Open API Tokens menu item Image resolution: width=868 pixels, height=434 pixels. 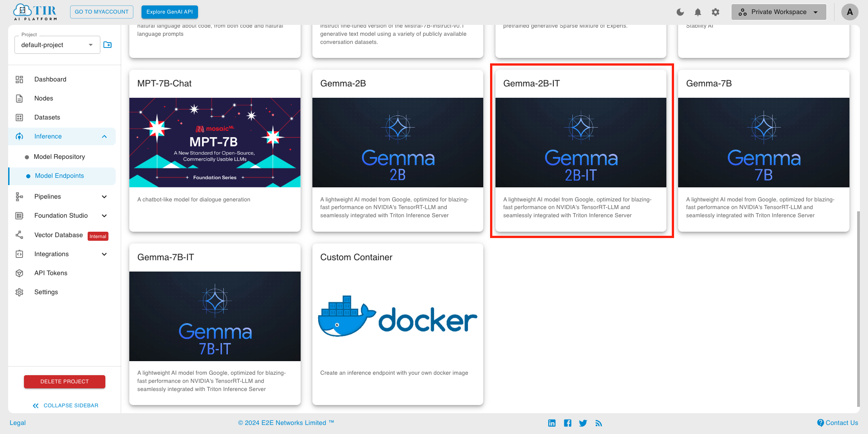coord(51,273)
